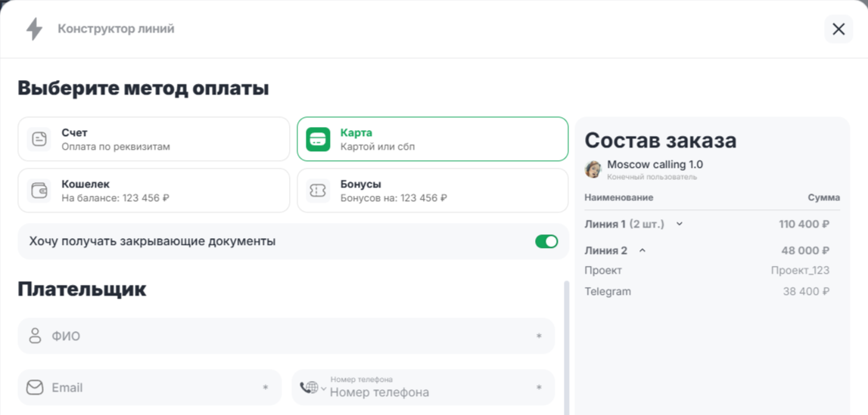Screen dimensions: 868x415
Task: Click the Карта payment method card
Action: pyautogui.click(x=432, y=139)
